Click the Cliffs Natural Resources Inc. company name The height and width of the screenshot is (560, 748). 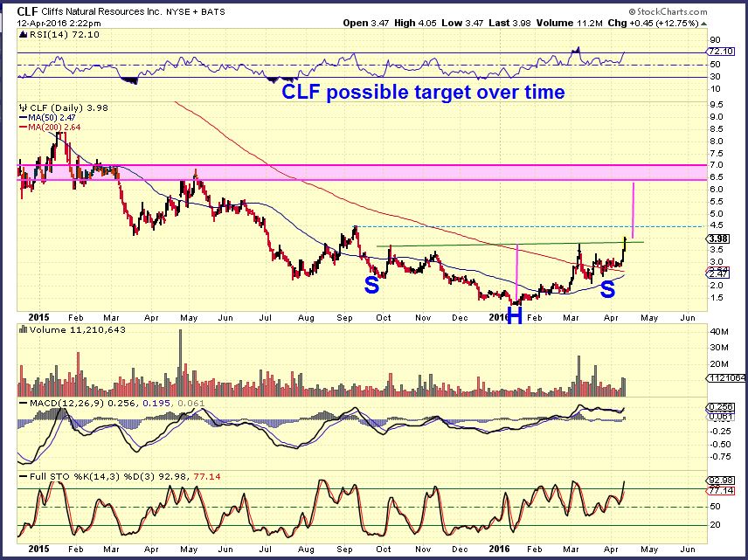101,12
